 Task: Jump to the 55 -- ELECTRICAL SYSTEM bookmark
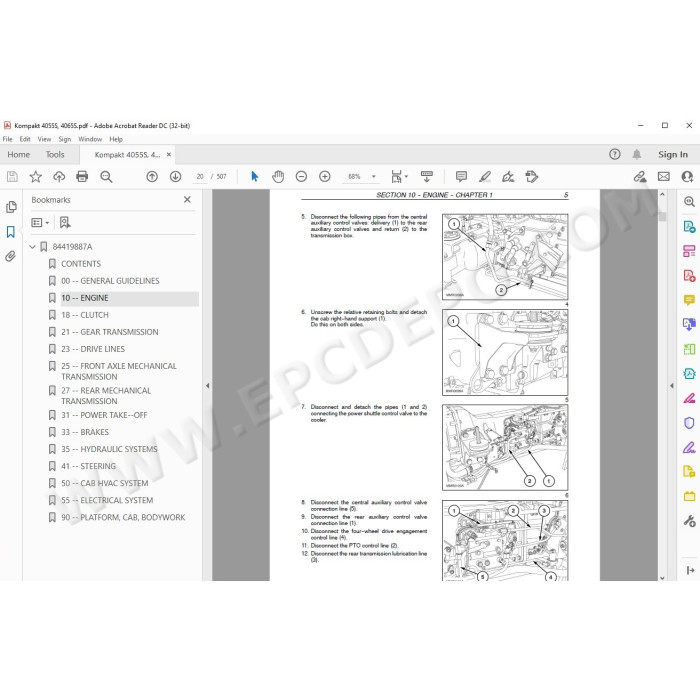[x=107, y=500]
